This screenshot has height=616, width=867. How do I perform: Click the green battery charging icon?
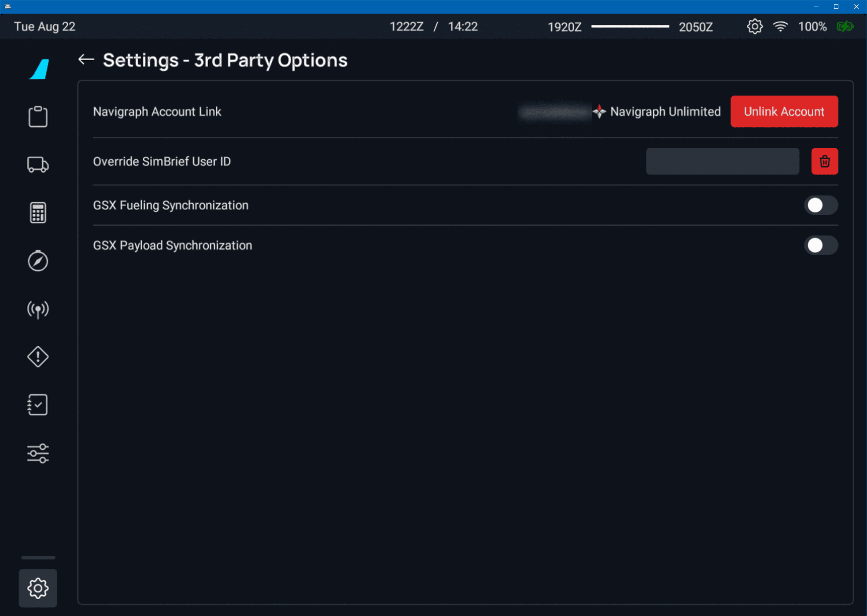pyautogui.click(x=845, y=27)
